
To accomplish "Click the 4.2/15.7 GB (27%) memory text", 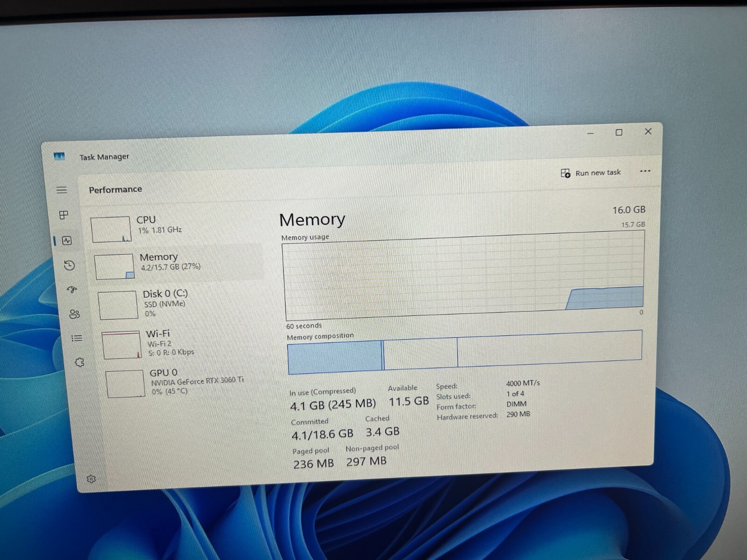I will tap(171, 267).
